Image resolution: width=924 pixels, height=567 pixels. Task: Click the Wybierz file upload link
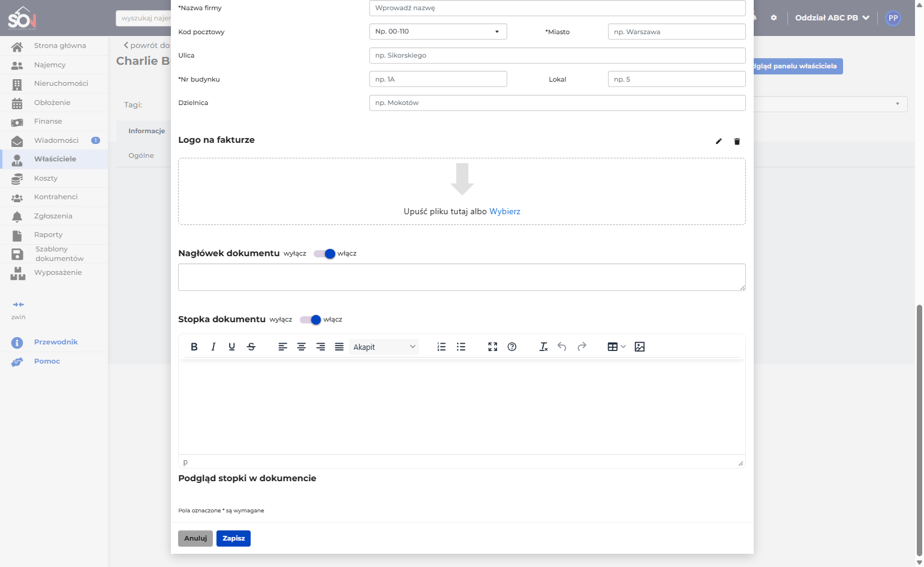(x=505, y=211)
